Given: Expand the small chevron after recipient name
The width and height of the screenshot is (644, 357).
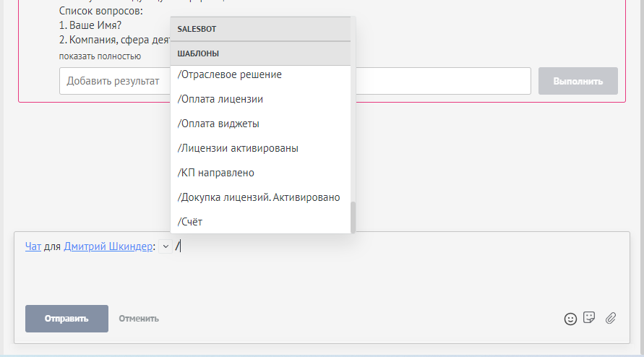Looking at the screenshot, I should coord(165,246).
